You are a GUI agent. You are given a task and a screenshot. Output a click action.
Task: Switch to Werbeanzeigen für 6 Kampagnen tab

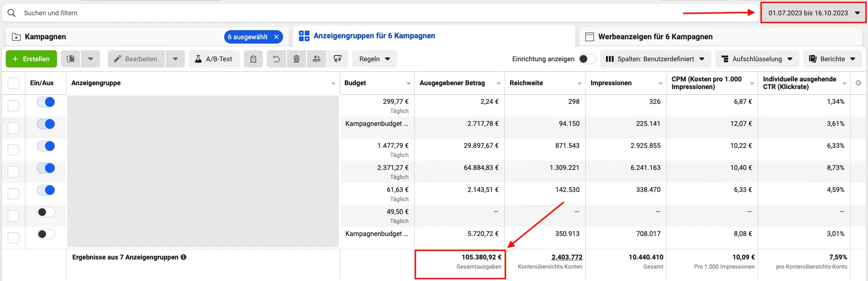click(x=720, y=37)
